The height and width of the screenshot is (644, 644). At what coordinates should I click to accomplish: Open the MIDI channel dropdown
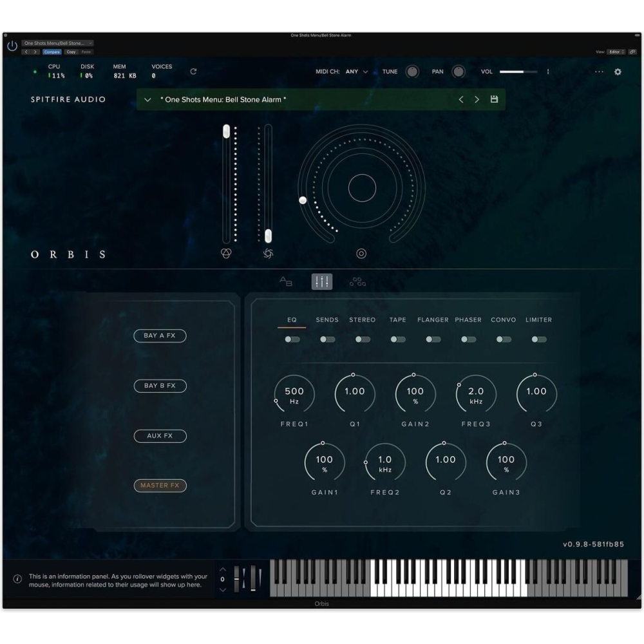[356, 71]
